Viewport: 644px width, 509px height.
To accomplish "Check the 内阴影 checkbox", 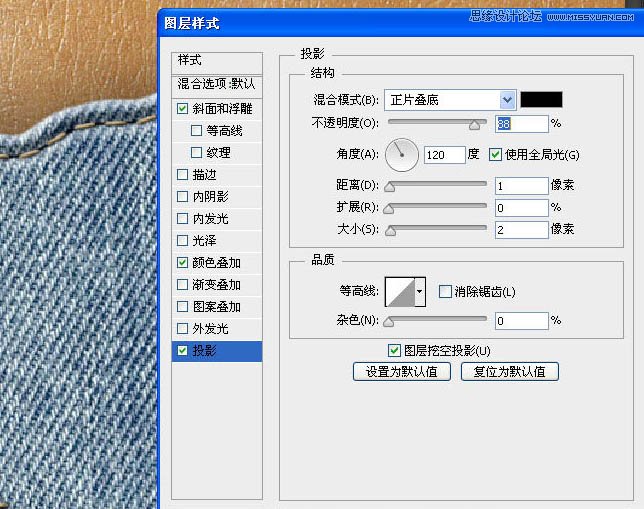I will click(182, 196).
